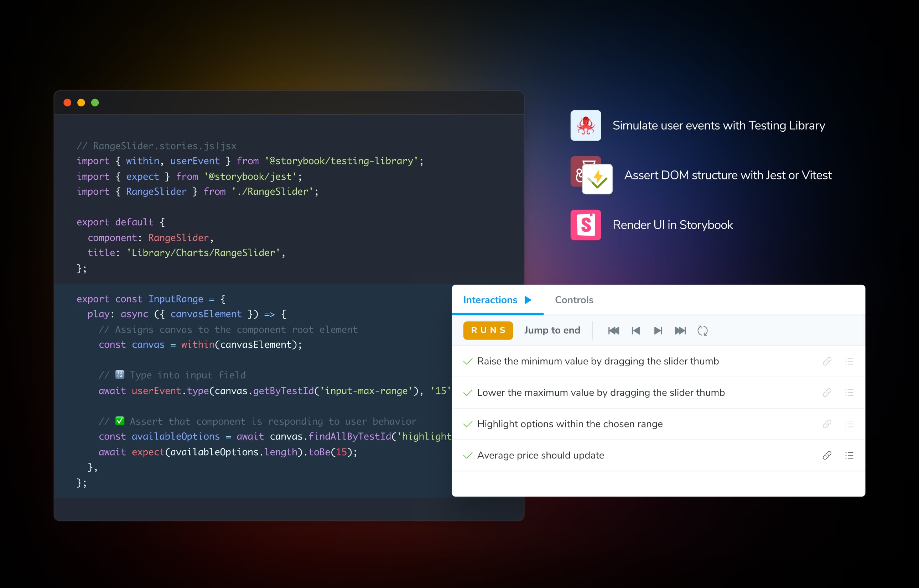The height and width of the screenshot is (588, 919).
Task: Click the green window maximize dot
Action: 95,103
